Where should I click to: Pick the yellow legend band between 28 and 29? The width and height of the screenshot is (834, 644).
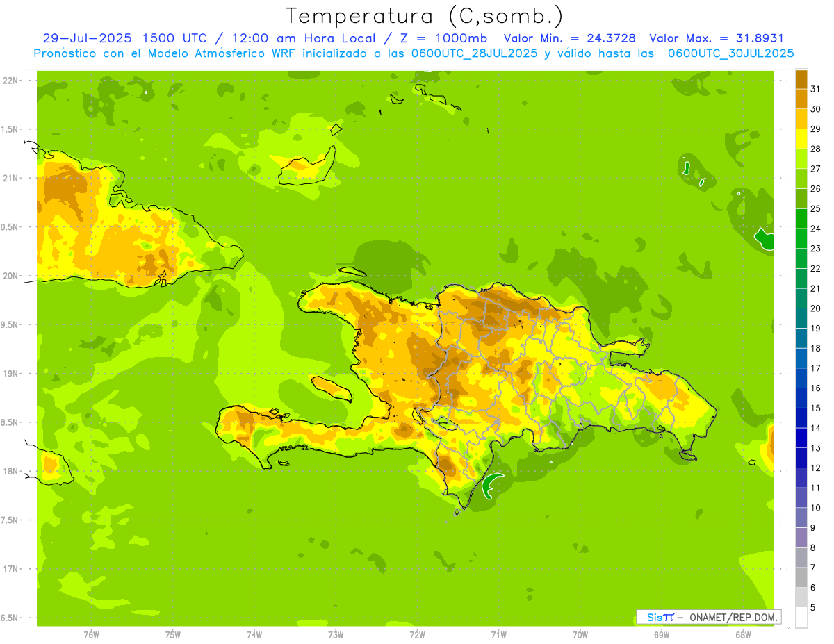[801, 139]
